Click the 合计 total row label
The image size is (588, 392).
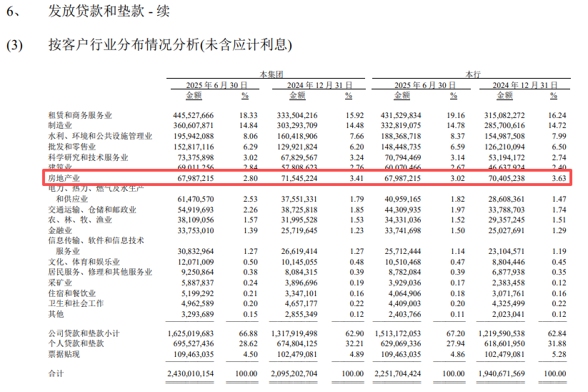(x=56, y=373)
